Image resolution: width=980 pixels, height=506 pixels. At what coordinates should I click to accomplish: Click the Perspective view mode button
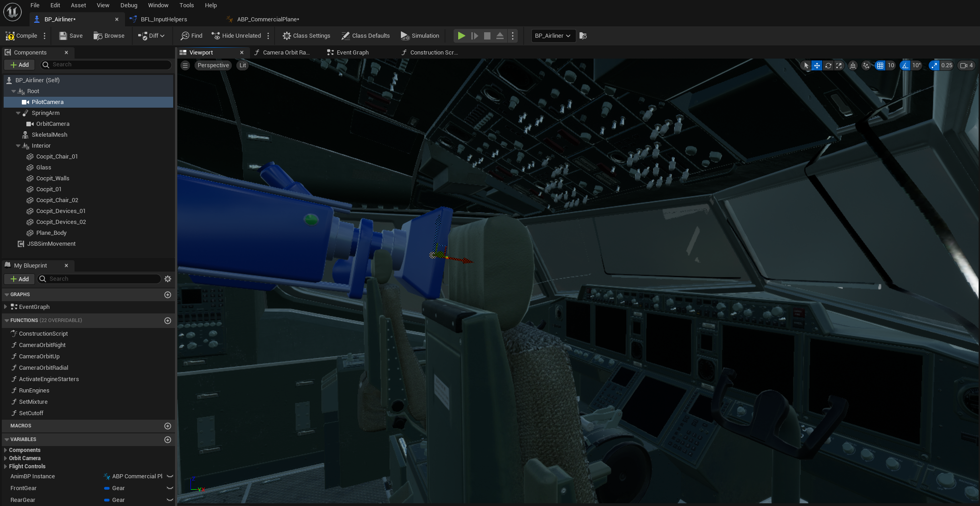point(213,65)
